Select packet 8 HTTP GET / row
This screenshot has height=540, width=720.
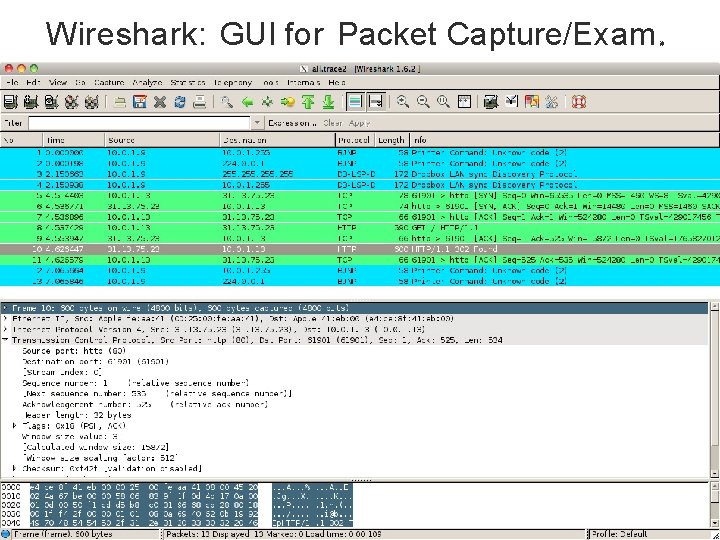point(360,228)
